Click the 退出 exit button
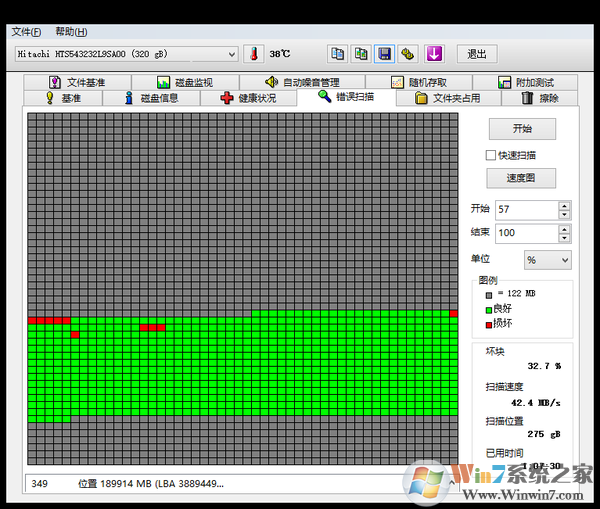 (476, 54)
